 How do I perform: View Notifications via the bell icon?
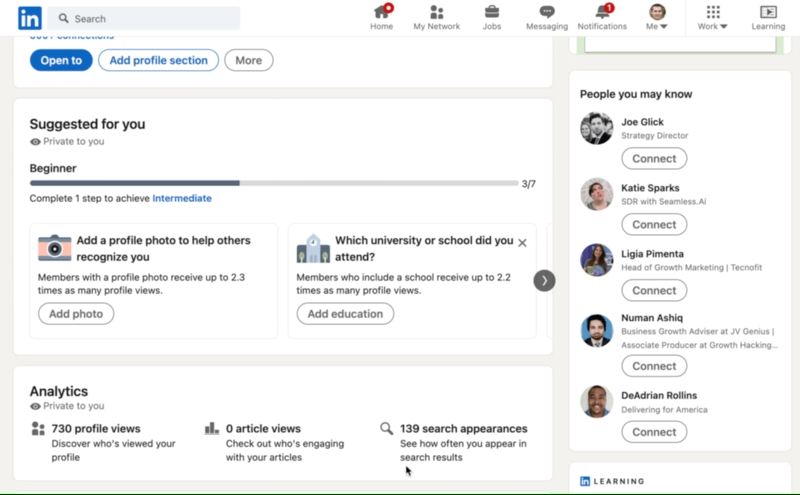[x=602, y=12]
